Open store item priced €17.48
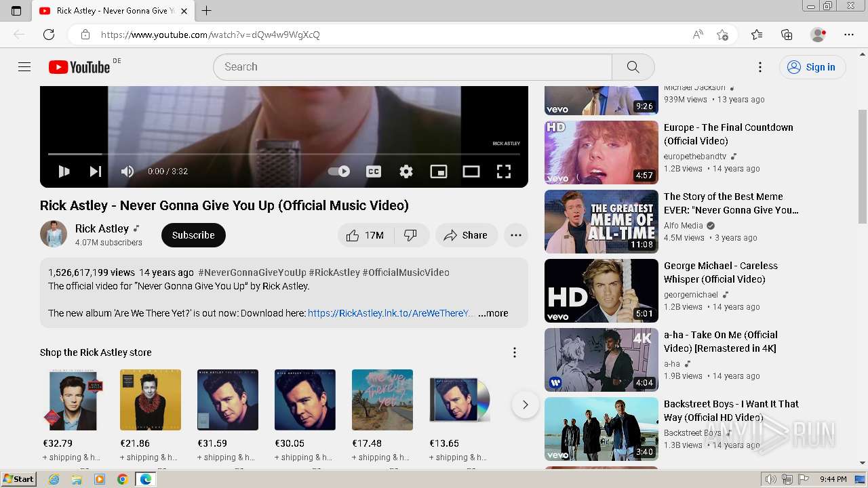This screenshot has height=488, width=868. pyautogui.click(x=382, y=400)
